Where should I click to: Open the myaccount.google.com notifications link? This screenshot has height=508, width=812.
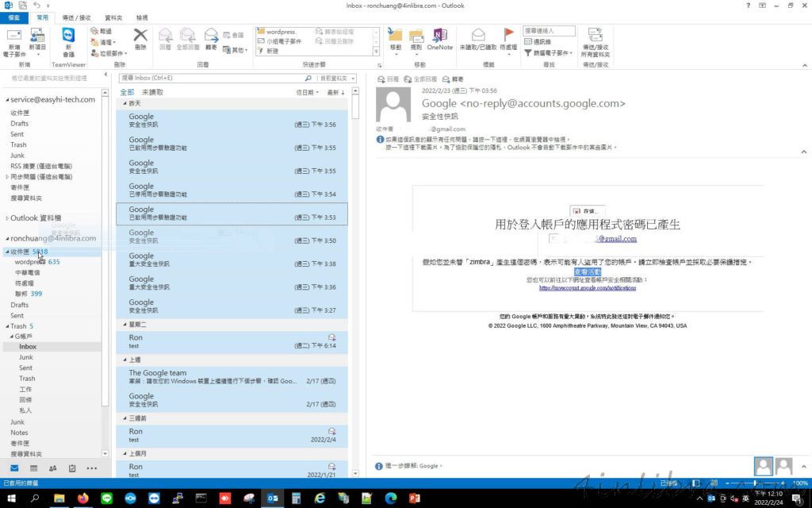point(588,287)
